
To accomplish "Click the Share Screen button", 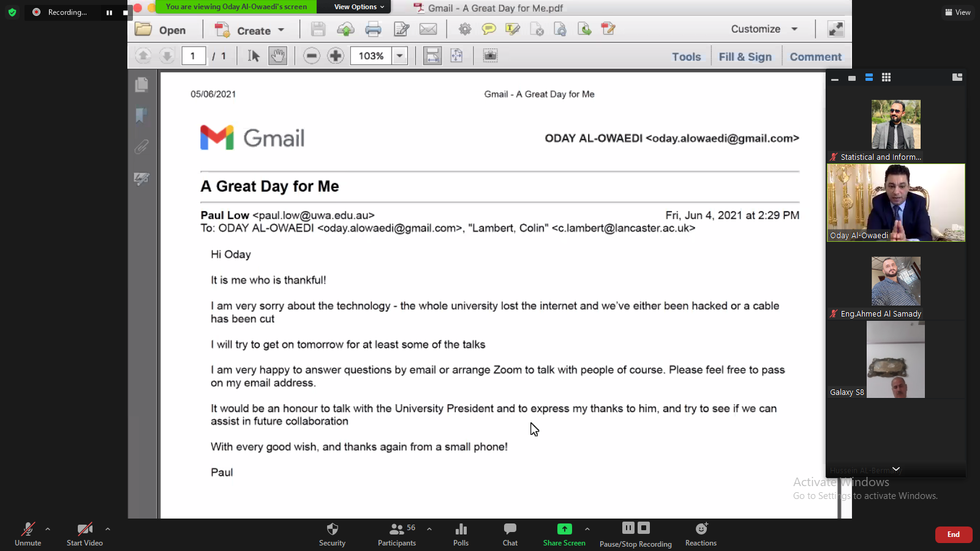I will [564, 533].
